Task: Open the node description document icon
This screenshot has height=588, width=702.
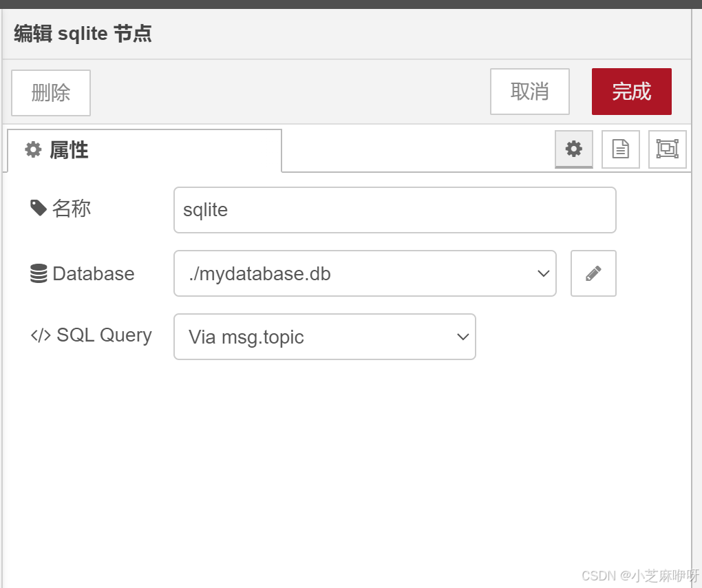Action: [x=620, y=149]
